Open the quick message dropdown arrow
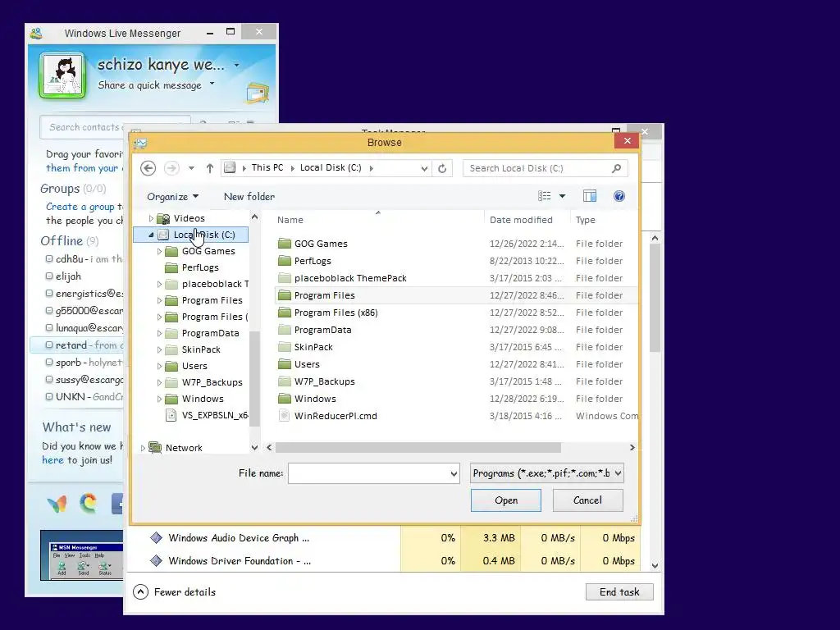This screenshot has width=840, height=630. pos(212,84)
